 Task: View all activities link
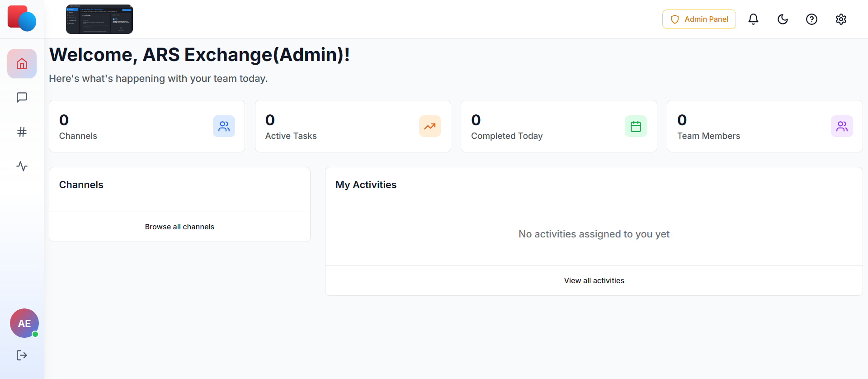pyautogui.click(x=594, y=280)
